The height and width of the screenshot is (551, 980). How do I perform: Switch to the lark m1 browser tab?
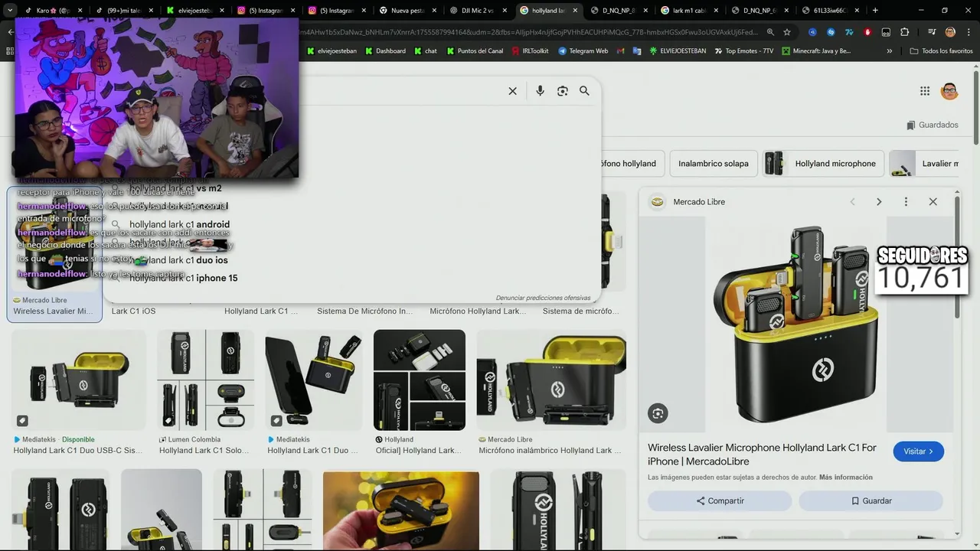click(688, 11)
